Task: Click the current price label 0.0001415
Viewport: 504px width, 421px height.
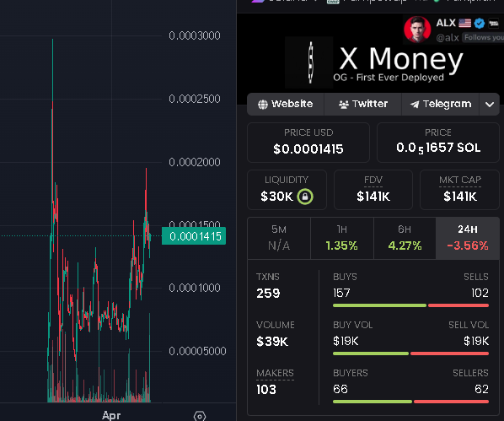Action: point(194,236)
